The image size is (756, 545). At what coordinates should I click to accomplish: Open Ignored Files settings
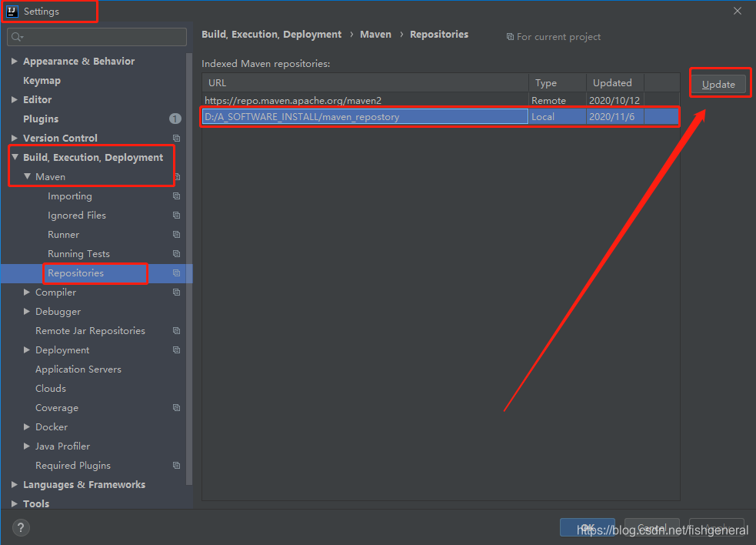click(x=77, y=216)
